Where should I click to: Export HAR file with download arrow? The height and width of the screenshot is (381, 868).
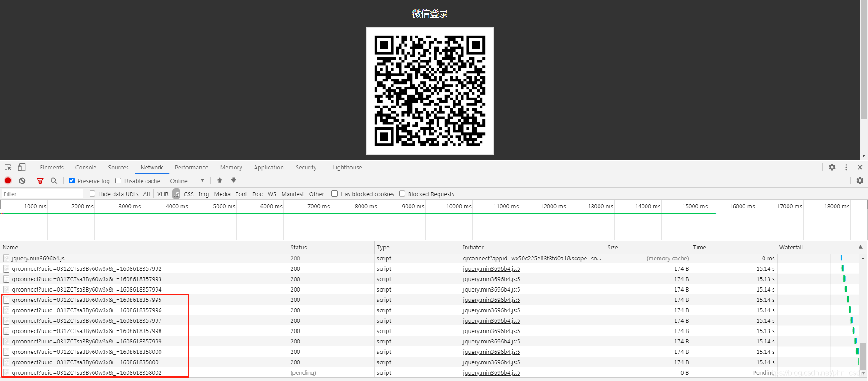point(234,181)
